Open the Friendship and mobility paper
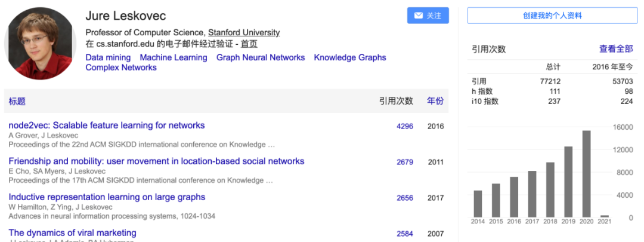Screen dimensions: 644x242 pos(156,161)
